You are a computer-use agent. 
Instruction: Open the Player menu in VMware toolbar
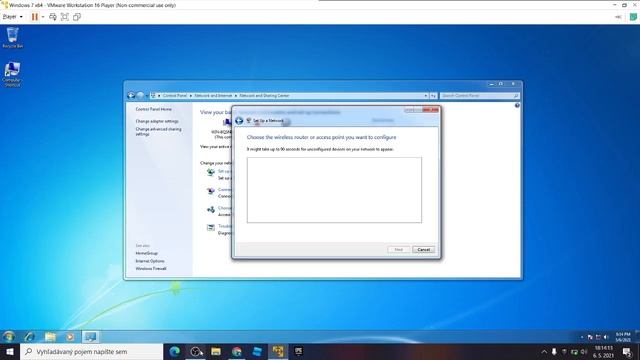(x=12, y=17)
